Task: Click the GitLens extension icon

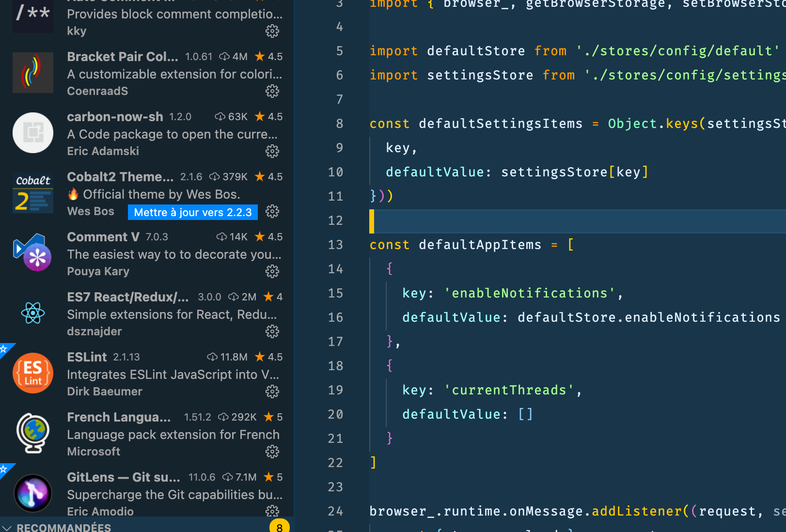Action: tap(32, 493)
